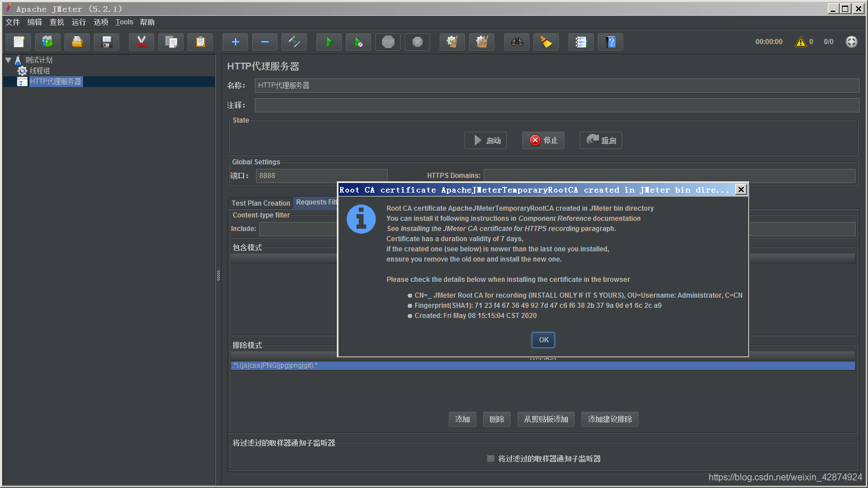This screenshot has width=868, height=488.
Task: Start the test with green play icon
Action: point(329,42)
